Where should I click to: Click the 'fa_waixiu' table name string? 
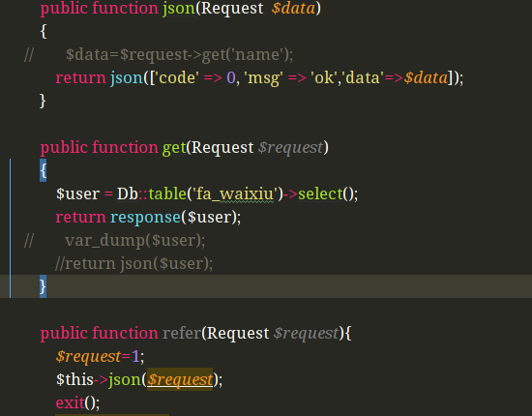pyautogui.click(x=235, y=194)
